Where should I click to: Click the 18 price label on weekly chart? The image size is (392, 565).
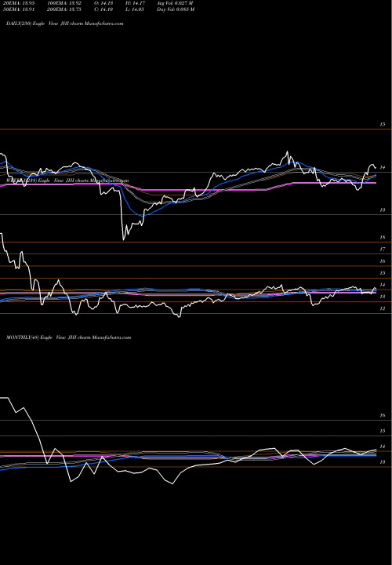pos(383,238)
